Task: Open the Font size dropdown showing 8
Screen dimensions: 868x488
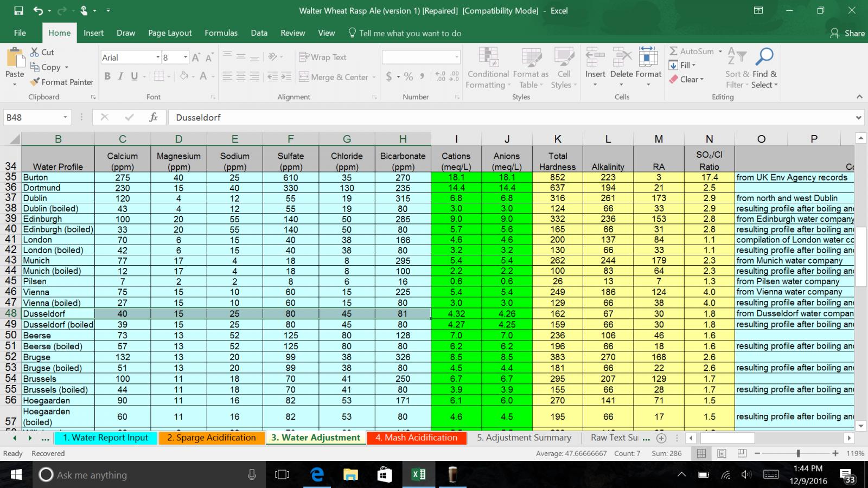Action: click(186, 57)
